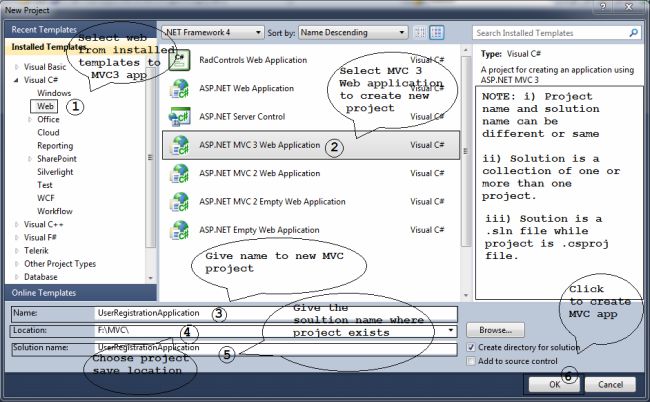Click the ASP.NET MVC 3 Web Application icon

(x=179, y=145)
